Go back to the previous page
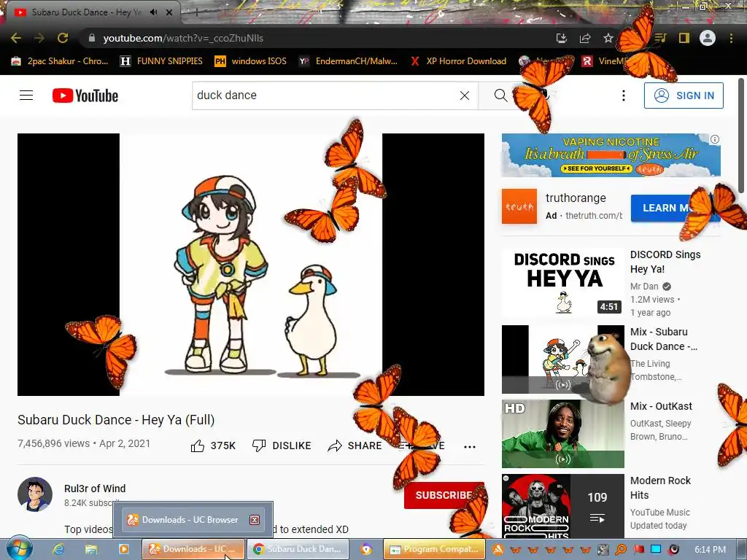 (x=16, y=38)
